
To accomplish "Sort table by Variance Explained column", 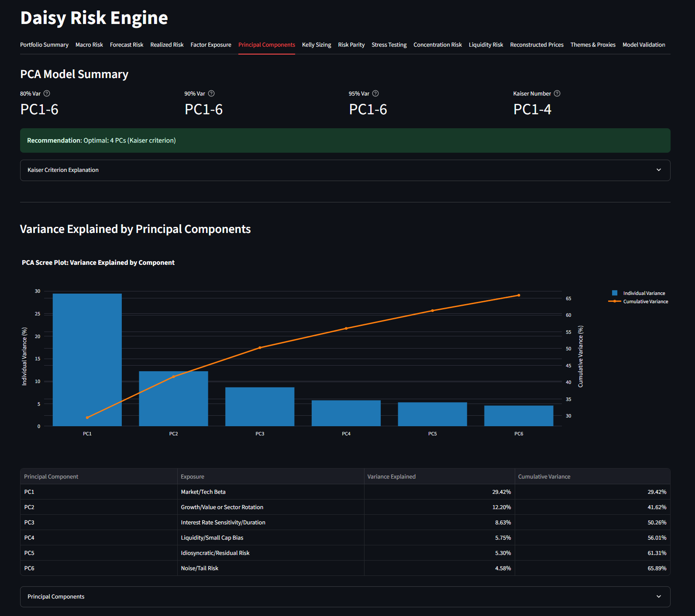I will [x=392, y=476].
